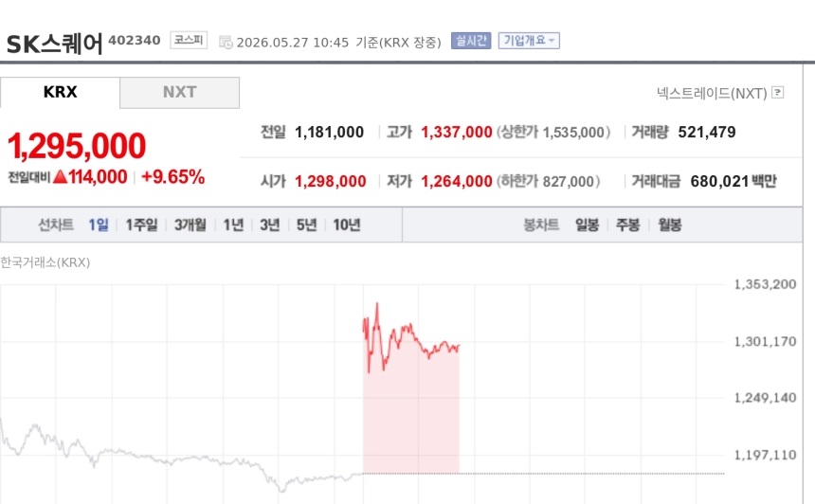Click the 코스피 market badge
Image resolution: width=815 pixels, height=504 pixels.
click(x=189, y=40)
